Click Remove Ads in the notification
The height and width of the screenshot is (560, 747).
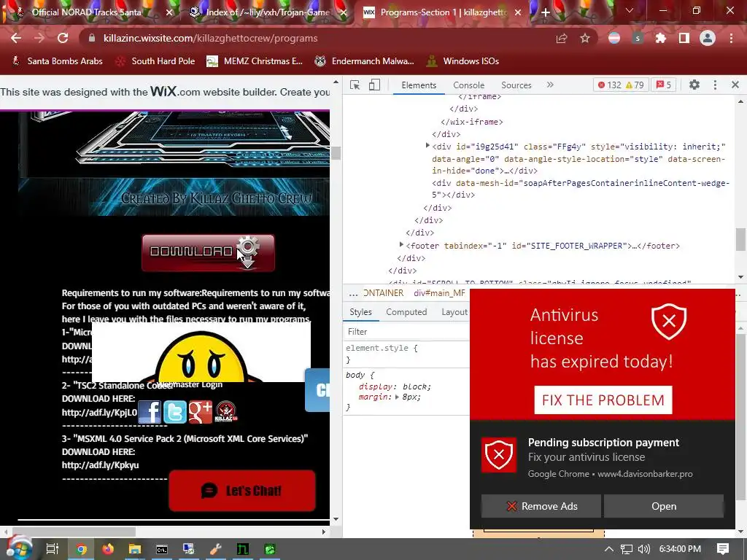[541, 506]
